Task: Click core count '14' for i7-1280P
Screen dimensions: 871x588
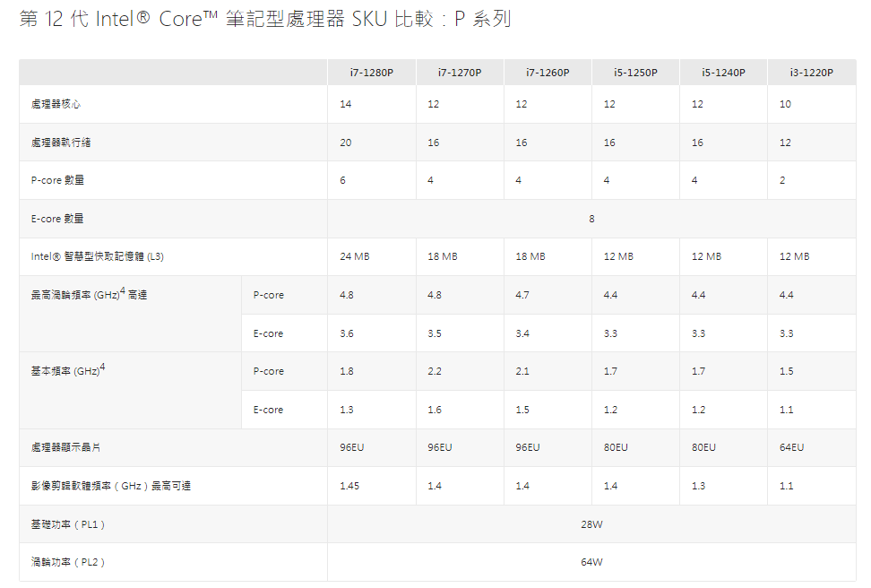Action: 346,104
